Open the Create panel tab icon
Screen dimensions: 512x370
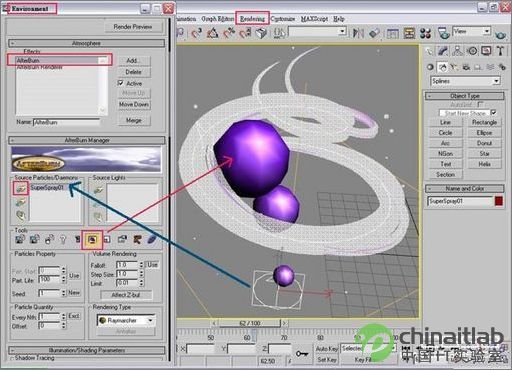pos(429,51)
